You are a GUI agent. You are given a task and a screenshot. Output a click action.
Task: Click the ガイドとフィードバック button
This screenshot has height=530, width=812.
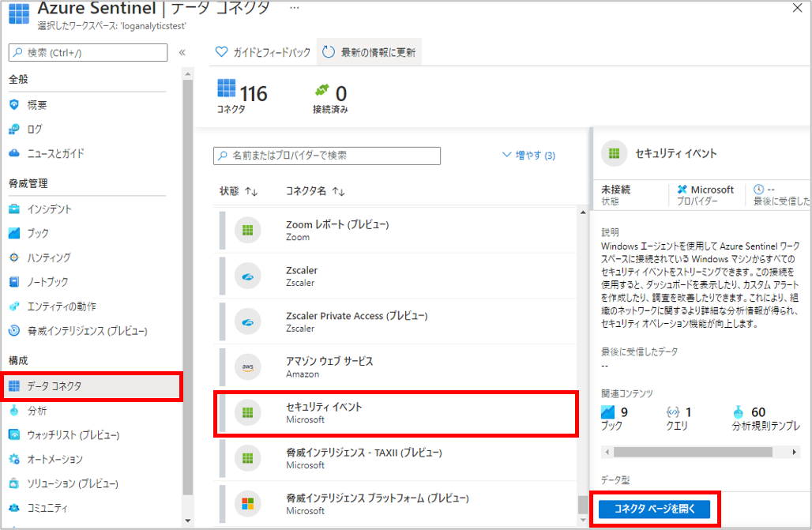tap(263, 52)
